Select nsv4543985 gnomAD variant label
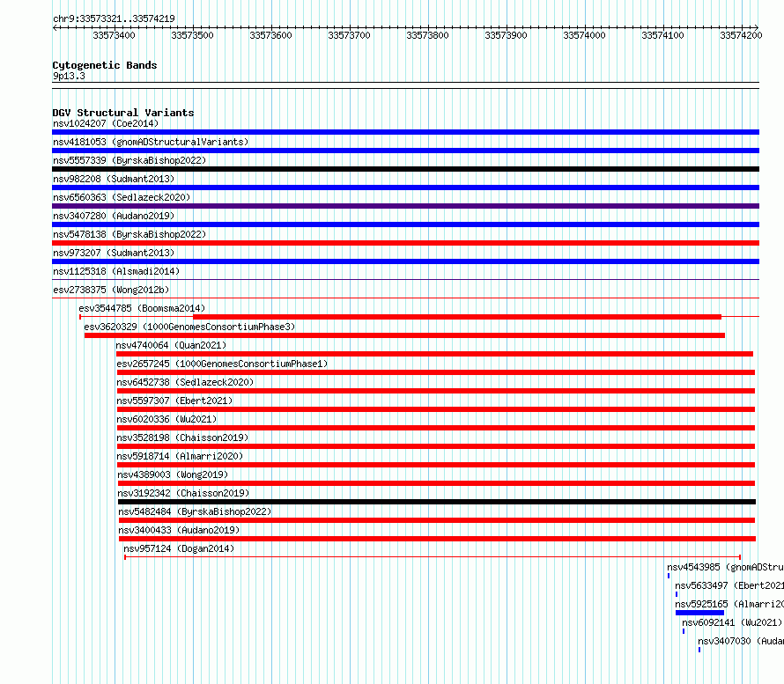The height and width of the screenshot is (684, 784). click(x=726, y=567)
